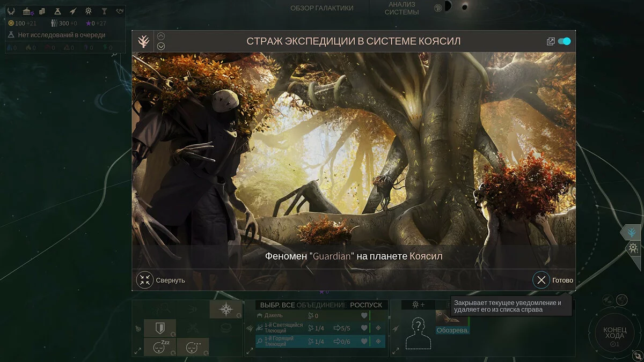Click the white tree notification icon in header
644x362 pixels.
143,41
